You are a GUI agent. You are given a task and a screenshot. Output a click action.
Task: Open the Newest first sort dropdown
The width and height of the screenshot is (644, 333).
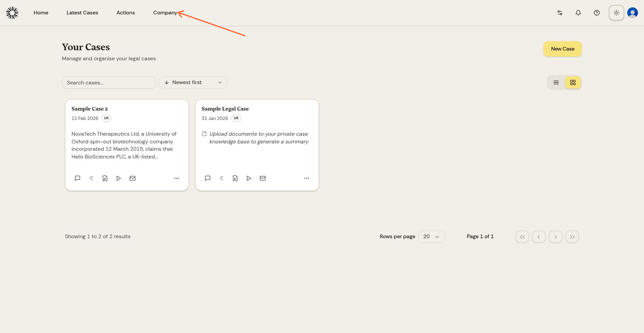tap(193, 82)
